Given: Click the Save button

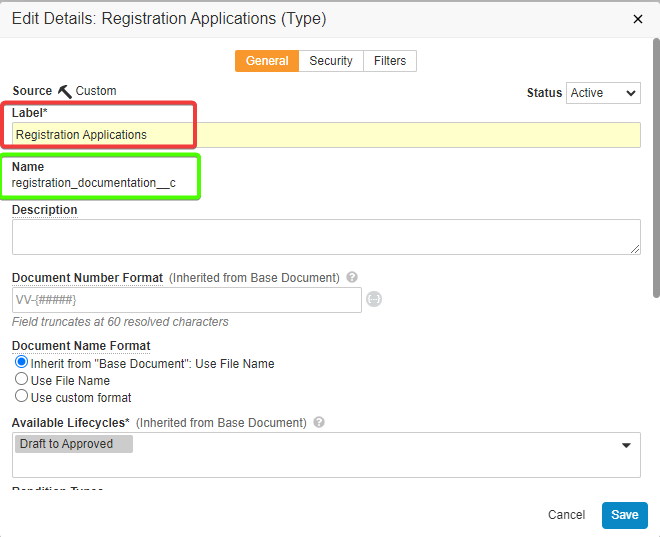Looking at the screenshot, I should click(x=624, y=515).
